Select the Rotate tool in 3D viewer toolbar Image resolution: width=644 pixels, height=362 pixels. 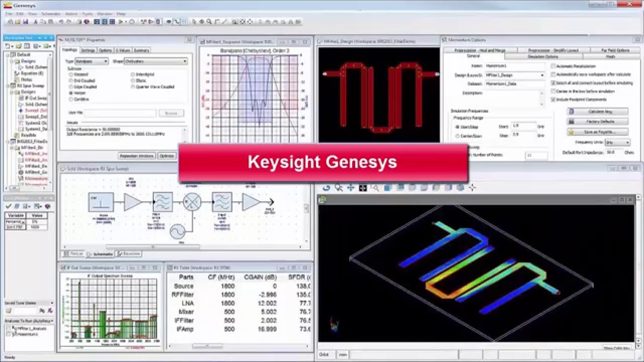click(326, 188)
